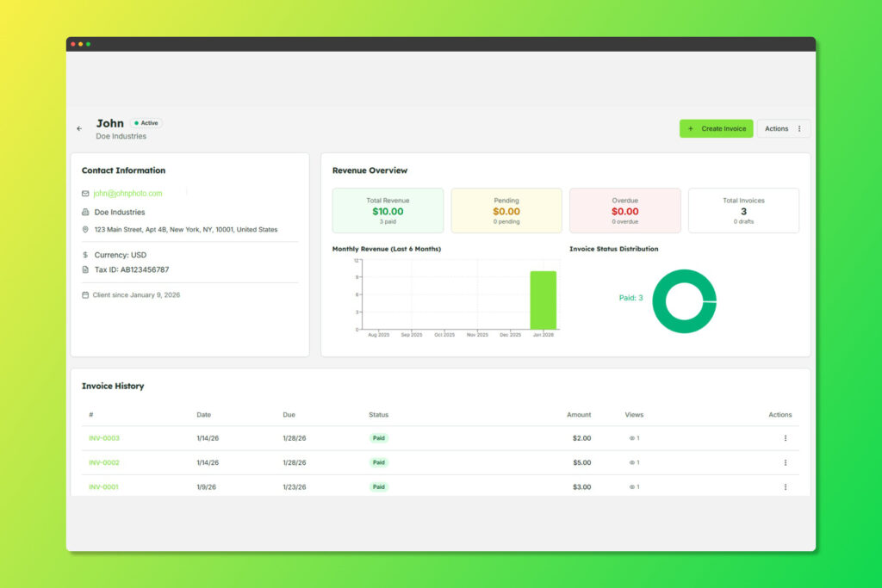Viewport: 882px width, 588px height.
Task: Click the Total Revenue $10.00 card
Action: tap(388, 211)
